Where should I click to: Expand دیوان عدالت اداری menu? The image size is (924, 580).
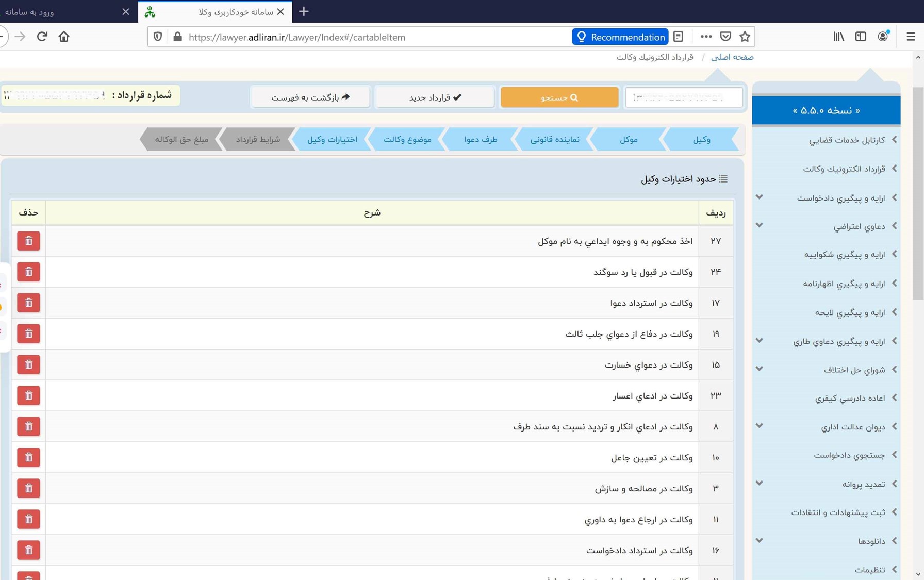[759, 426]
